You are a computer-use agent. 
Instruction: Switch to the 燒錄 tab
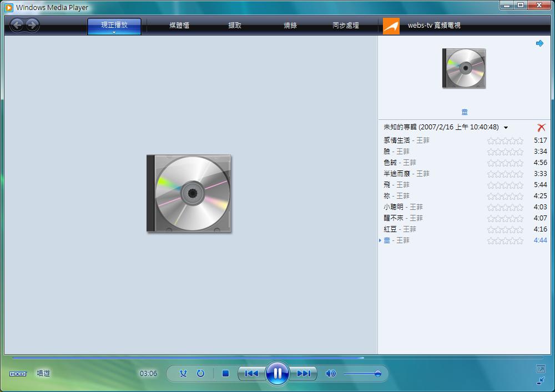point(290,25)
